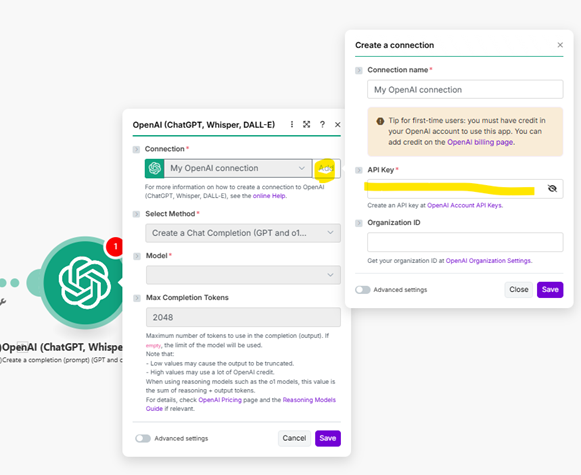The height and width of the screenshot is (475, 581).
Task: Open the module's three-dot options menu
Action: click(x=292, y=124)
